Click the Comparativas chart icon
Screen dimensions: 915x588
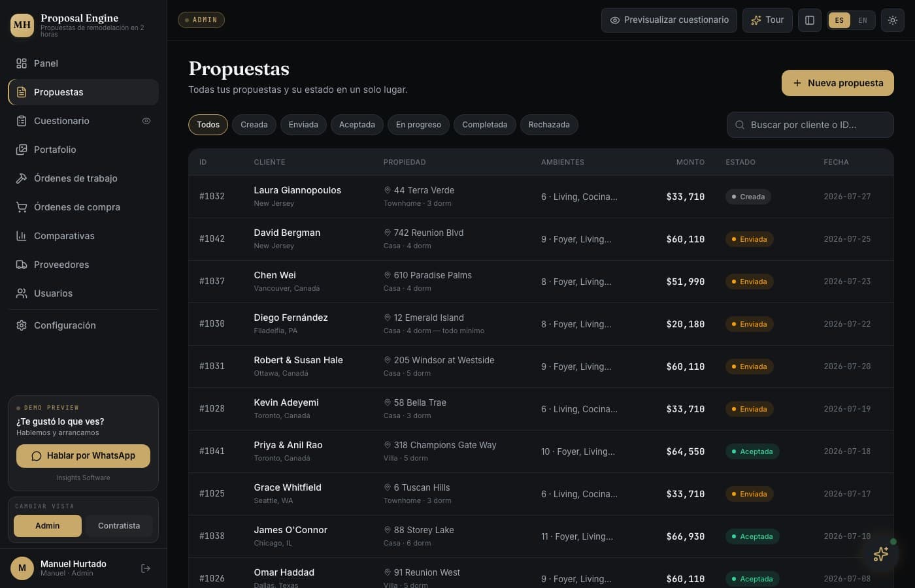22,236
